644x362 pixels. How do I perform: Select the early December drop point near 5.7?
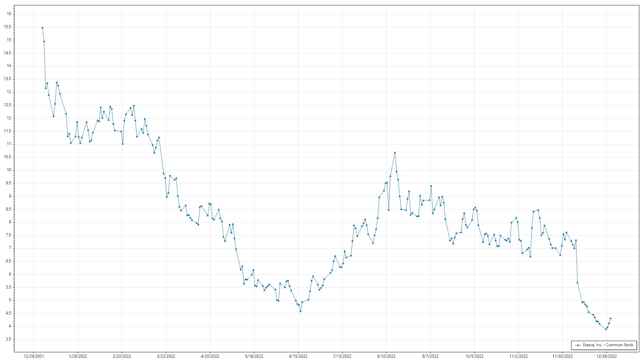pos(578,283)
